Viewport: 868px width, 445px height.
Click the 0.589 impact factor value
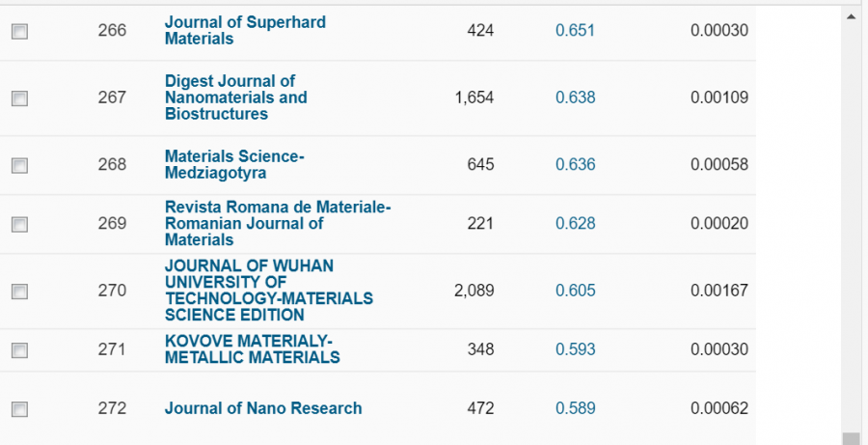575,408
